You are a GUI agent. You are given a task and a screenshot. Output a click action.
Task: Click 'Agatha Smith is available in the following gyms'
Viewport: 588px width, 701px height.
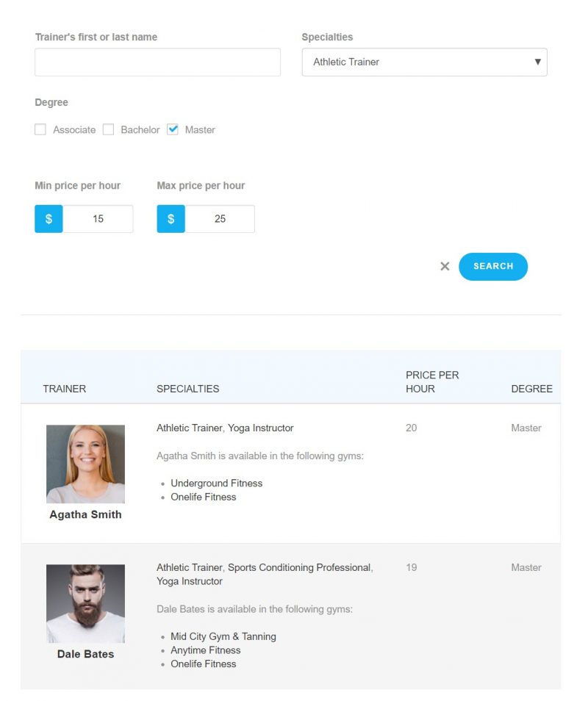(x=259, y=456)
